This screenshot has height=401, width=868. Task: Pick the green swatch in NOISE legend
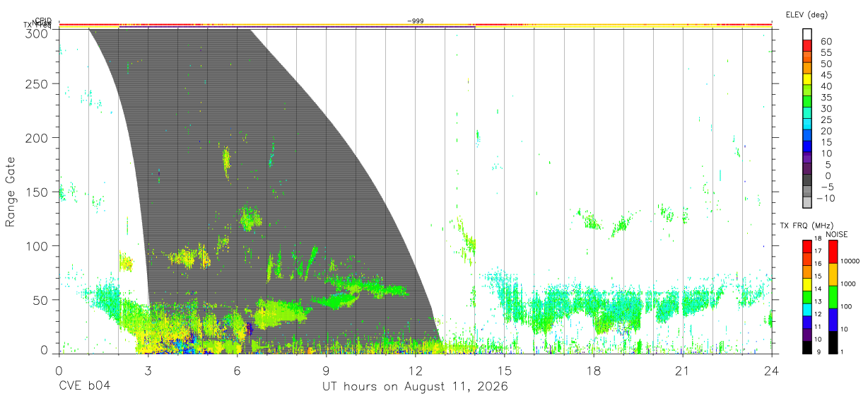(x=833, y=297)
